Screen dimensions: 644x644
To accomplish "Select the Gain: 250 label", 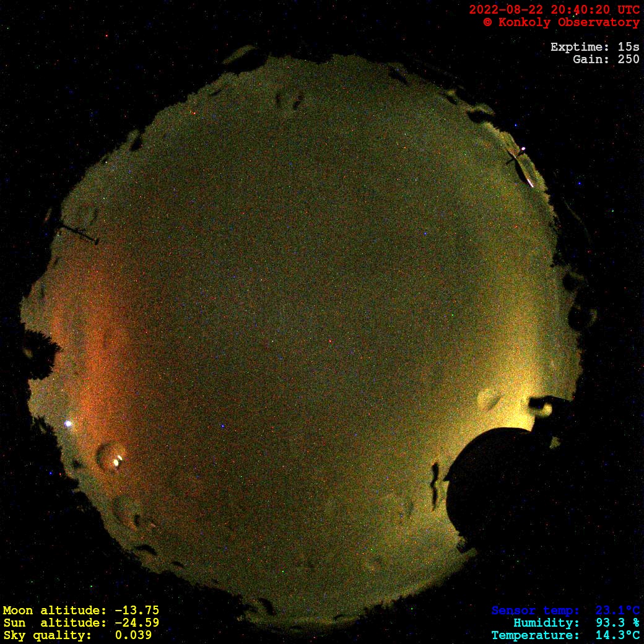I will 606,59.
